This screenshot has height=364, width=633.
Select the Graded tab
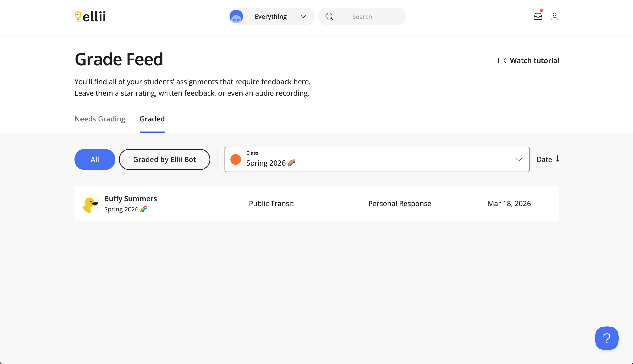[152, 119]
